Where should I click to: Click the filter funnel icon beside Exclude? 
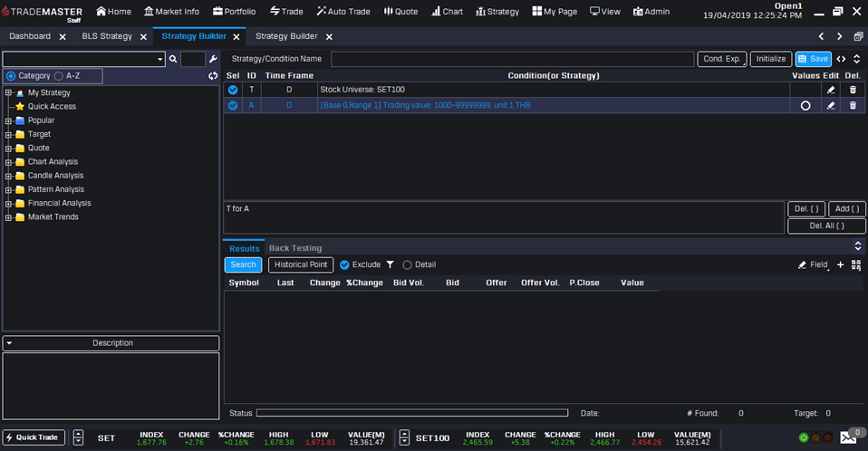coord(391,264)
